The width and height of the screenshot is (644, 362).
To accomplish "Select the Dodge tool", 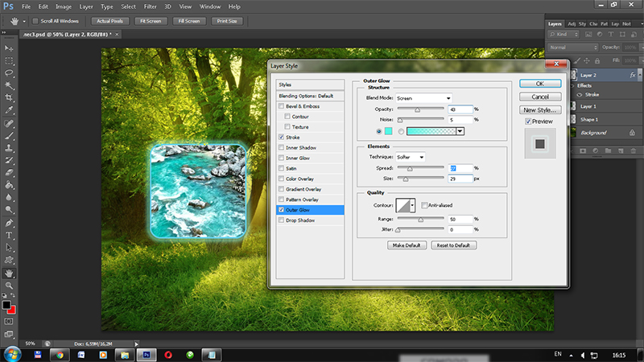I will coord(9,210).
